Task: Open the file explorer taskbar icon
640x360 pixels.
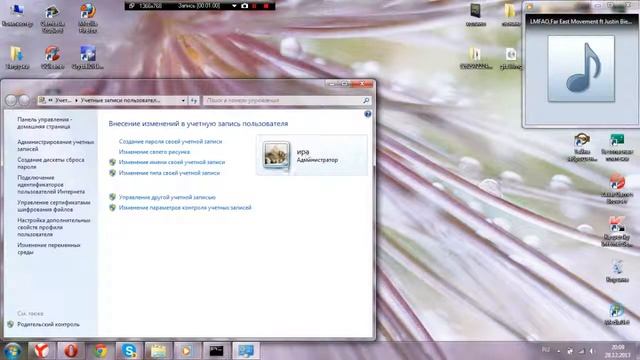Action: point(158,351)
